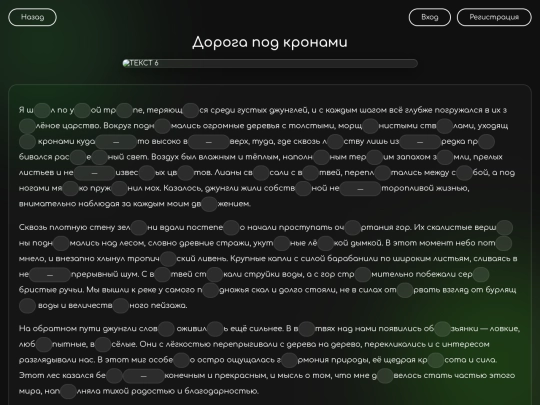Choose the missing letter in 'св_сали'
The width and height of the screenshot is (540, 405).
coord(261,173)
